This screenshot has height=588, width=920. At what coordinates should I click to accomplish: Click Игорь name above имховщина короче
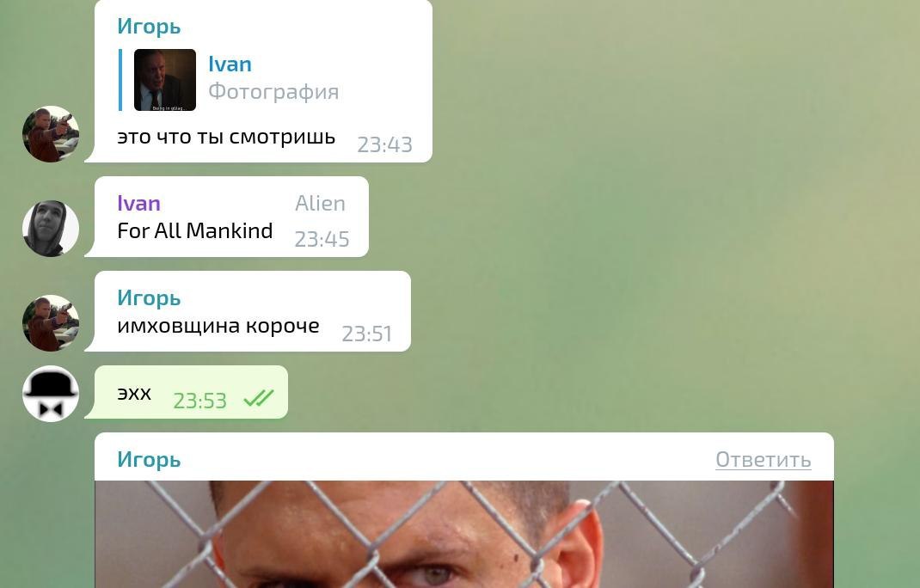click(149, 298)
